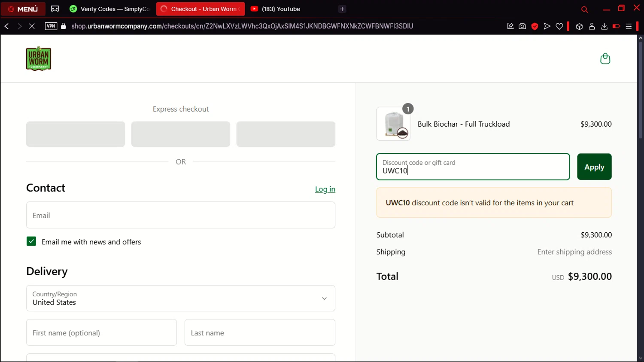Viewport: 644px width, 362px height.
Task: Open the Opera GX Menu
Action: 23,9
